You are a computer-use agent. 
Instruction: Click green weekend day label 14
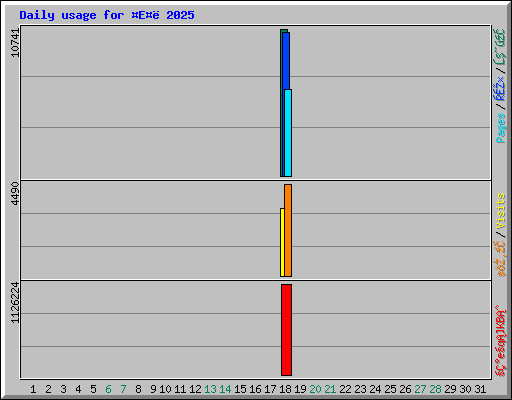pyautogui.click(x=225, y=389)
